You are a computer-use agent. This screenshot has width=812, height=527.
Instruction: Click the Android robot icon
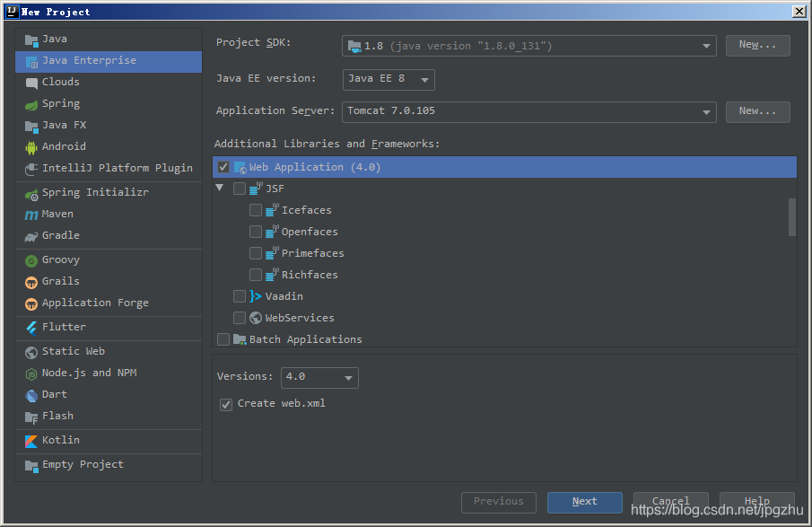pyautogui.click(x=31, y=147)
